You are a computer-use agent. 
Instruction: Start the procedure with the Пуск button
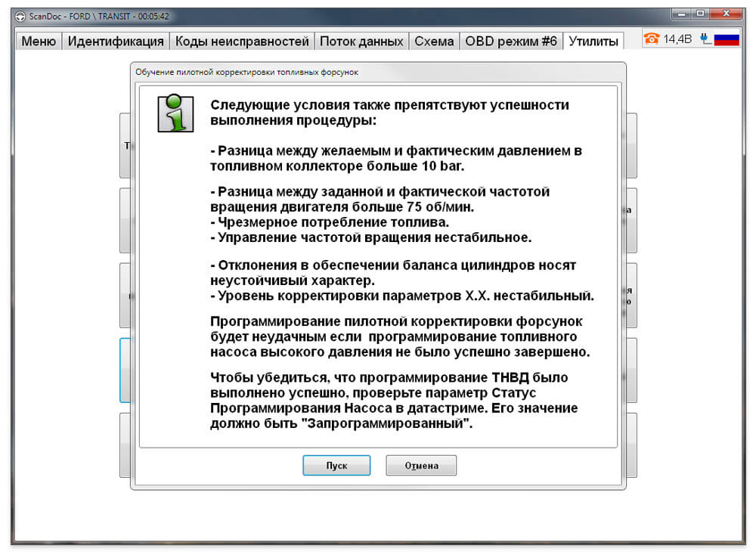(336, 466)
